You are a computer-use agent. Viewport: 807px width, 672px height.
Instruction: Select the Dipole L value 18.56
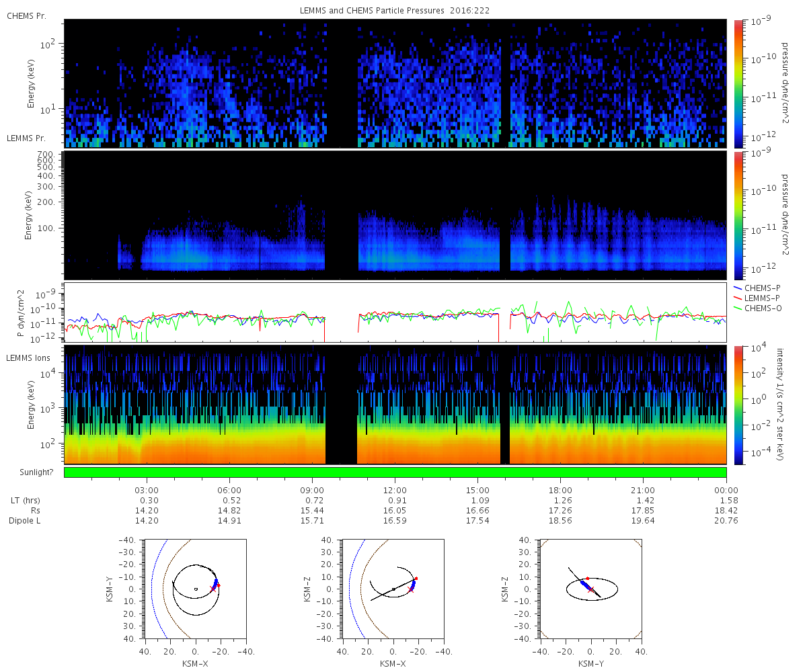tap(562, 521)
